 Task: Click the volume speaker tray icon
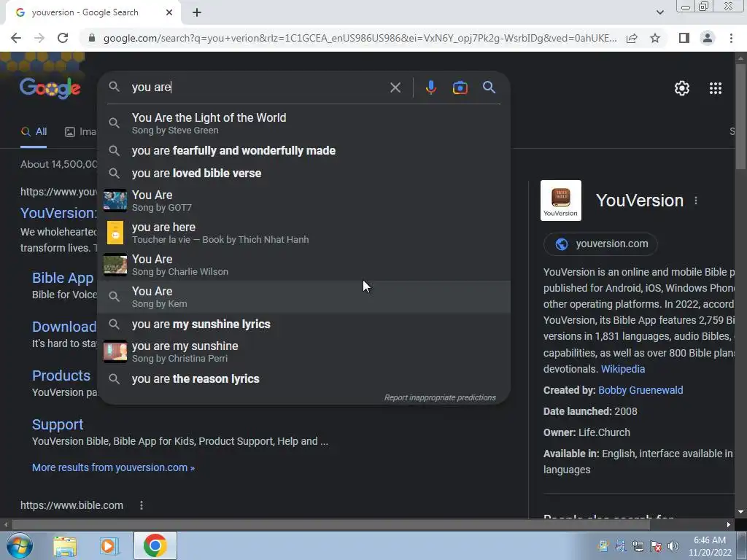point(673,546)
